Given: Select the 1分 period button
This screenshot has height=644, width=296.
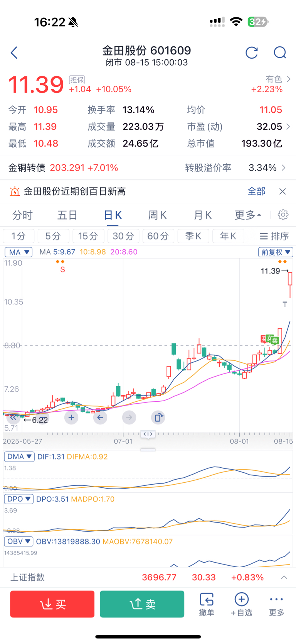Looking at the screenshot, I should 18,236.
